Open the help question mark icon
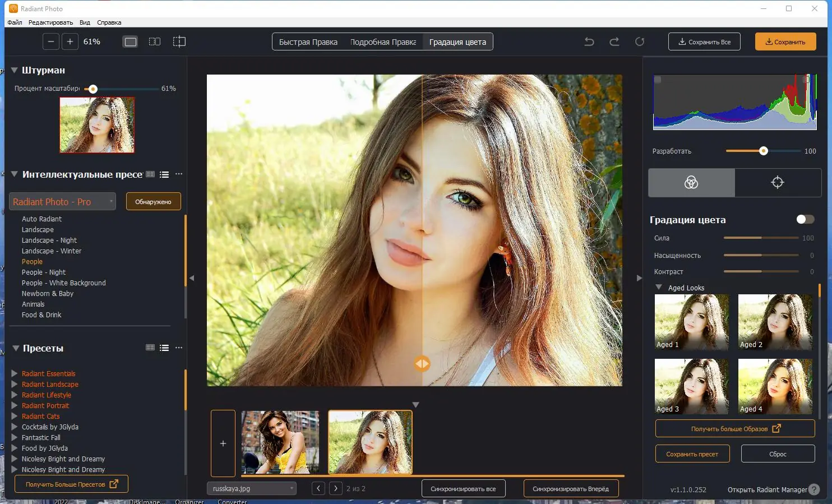Screen dimensions: 832x504 click(814, 489)
